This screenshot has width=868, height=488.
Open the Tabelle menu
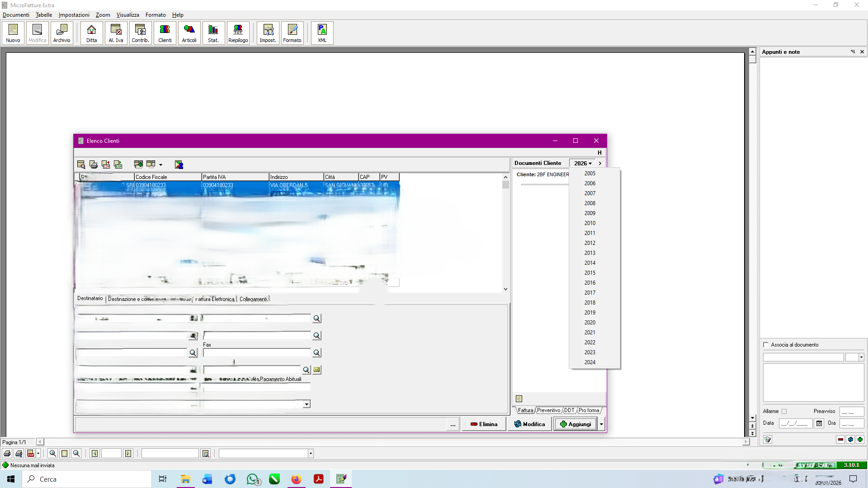coord(44,15)
